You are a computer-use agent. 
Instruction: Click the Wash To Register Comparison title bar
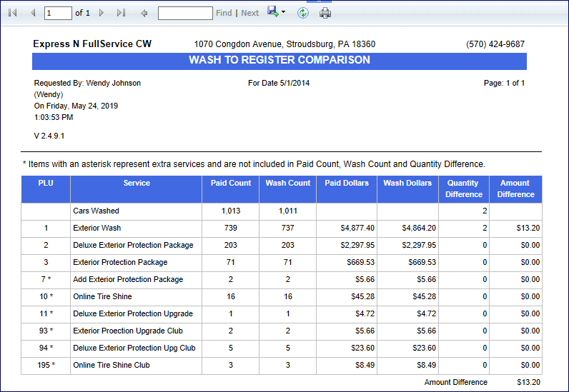[279, 61]
